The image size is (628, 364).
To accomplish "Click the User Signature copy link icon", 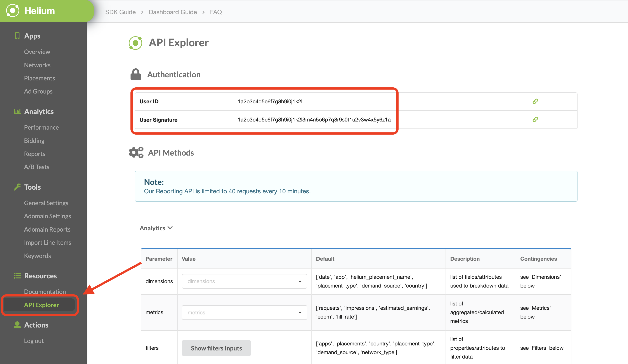I will coord(535,120).
